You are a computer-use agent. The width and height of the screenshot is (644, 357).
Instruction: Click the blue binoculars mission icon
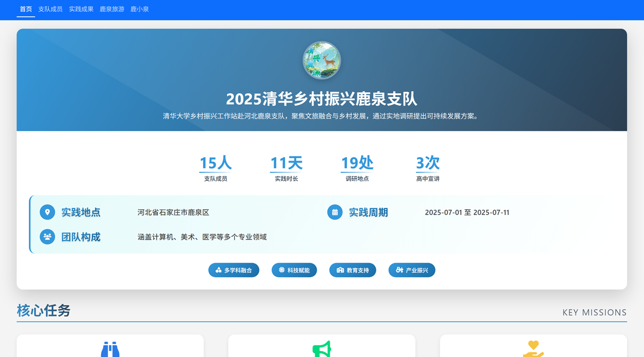click(110, 349)
